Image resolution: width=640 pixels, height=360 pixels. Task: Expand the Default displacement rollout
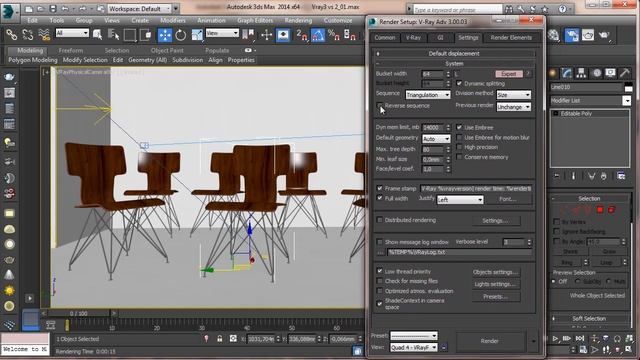click(x=453, y=53)
